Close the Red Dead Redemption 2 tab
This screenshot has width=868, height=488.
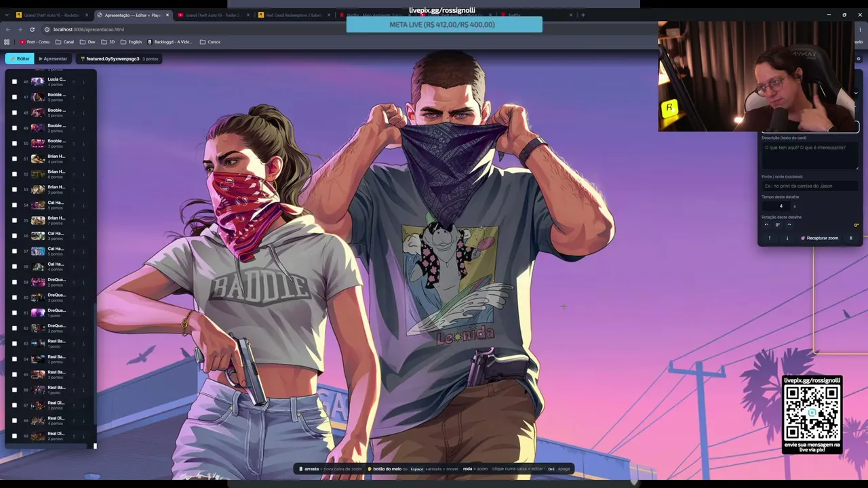[x=328, y=15]
